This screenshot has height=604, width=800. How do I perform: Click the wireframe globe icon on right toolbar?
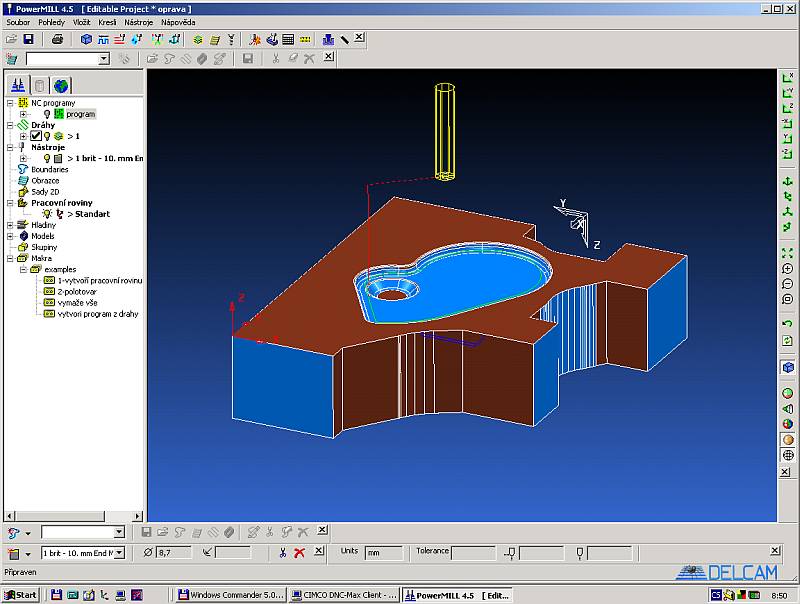(x=787, y=455)
